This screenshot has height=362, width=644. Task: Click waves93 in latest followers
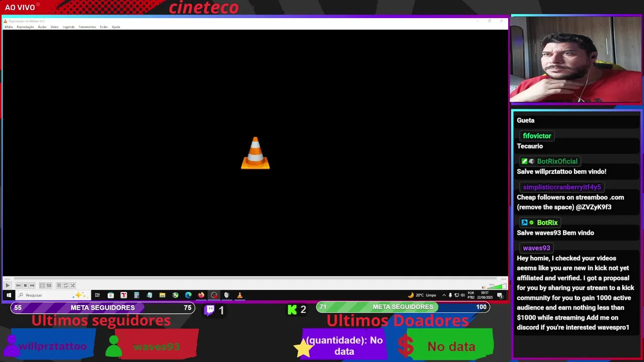click(156, 346)
